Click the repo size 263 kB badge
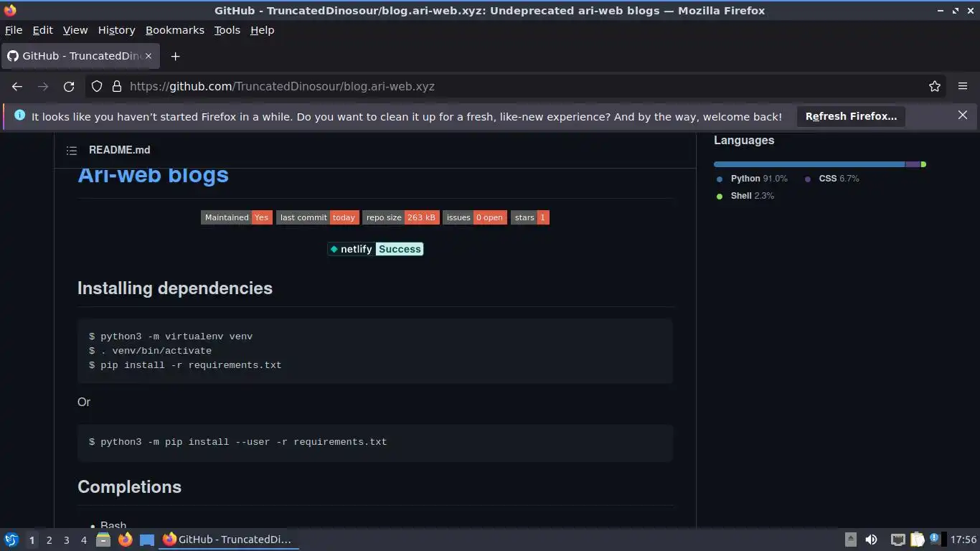This screenshot has height=551, width=980. click(401, 217)
